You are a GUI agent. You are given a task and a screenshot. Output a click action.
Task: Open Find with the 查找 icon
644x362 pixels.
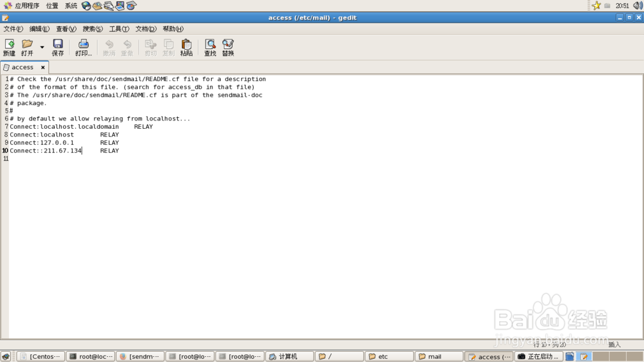(x=211, y=48)
